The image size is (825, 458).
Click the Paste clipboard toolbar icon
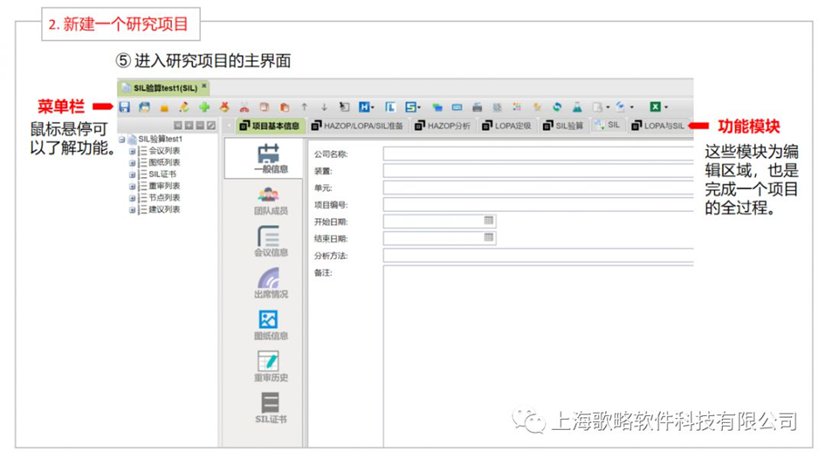click(284, 107)
